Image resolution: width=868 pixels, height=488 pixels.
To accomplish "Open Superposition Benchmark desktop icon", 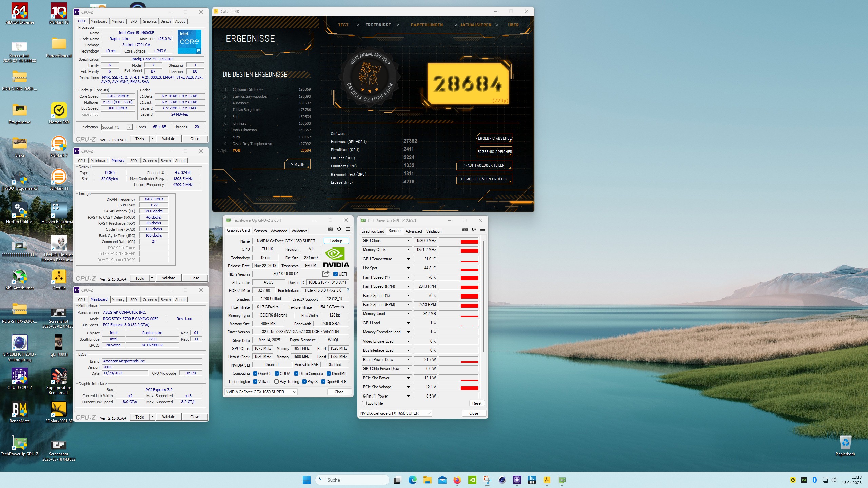I will tap(59, 381).
